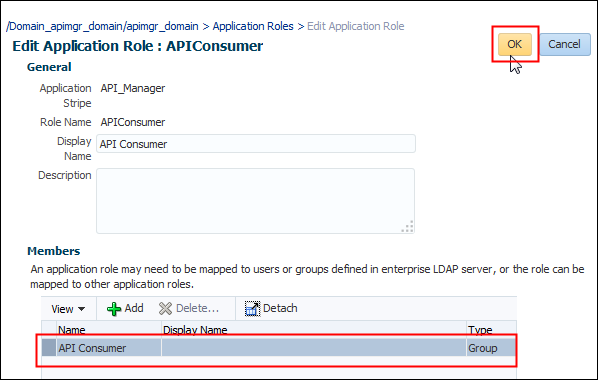The height and width of the screenshot is (380, 598).
Task: Click the Detach table icon
Action: click(252, 308)
